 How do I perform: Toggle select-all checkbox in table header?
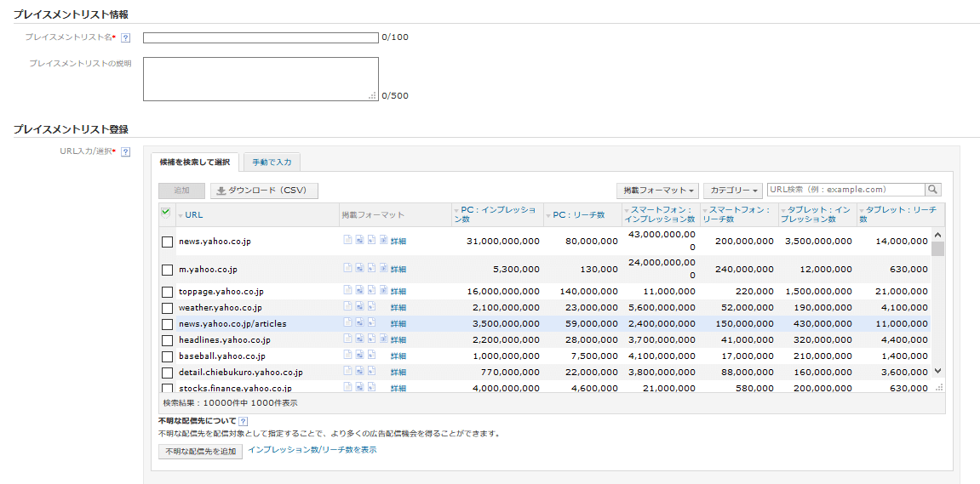166,213
